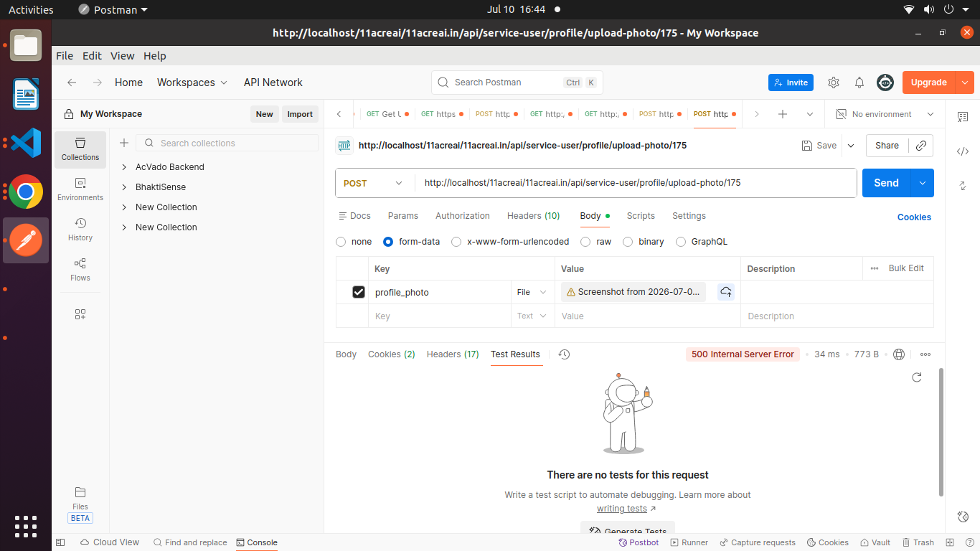Open the Flows sidebar panel
Image resolution: width=980 pixels, height=551 pixels.
80,270
